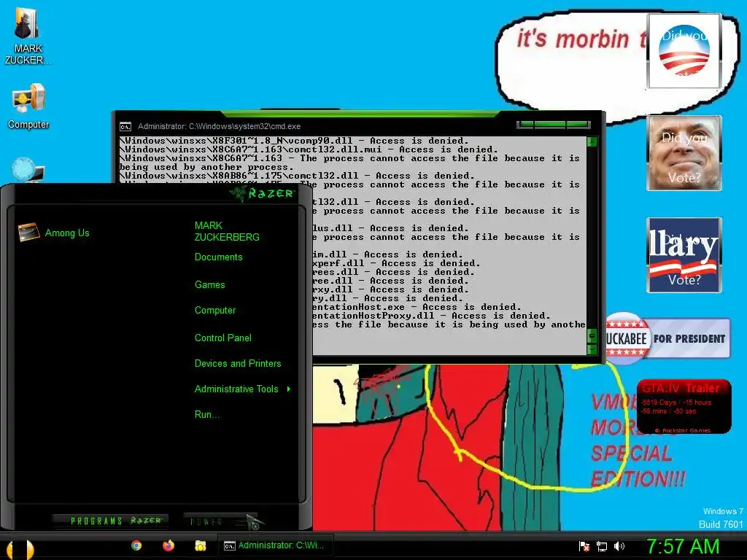747x560 pixels.
Task: Open Control Panel from the start menu
Action: pyautogui.click(x=223, y=338)
